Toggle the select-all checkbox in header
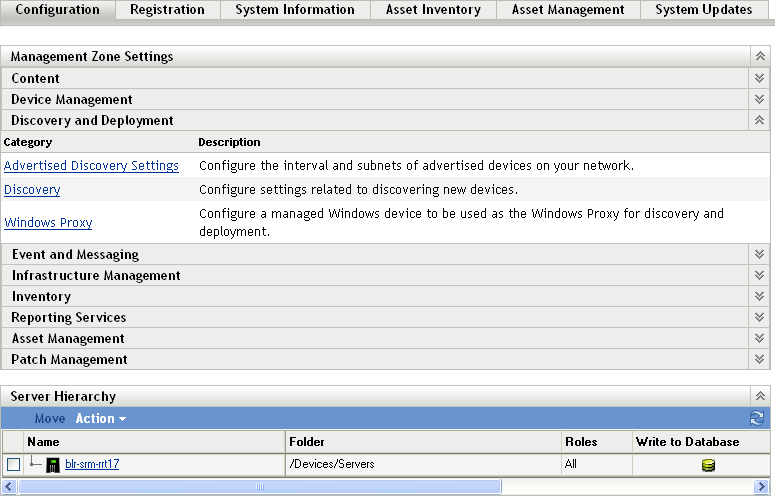 point(13,441)
